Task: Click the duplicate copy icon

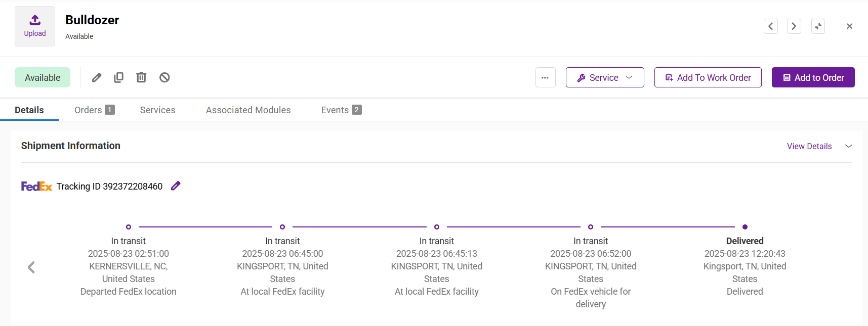Action: [118, 77]
